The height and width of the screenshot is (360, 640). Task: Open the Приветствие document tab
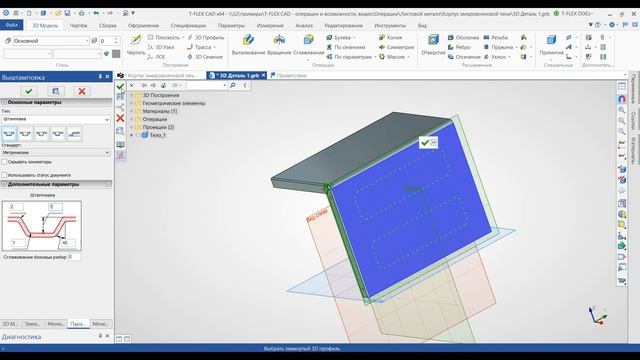(288, 76)
